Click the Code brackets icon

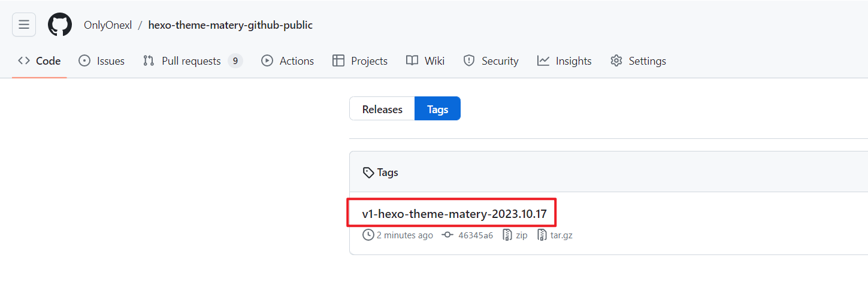[x=24, y=61]
